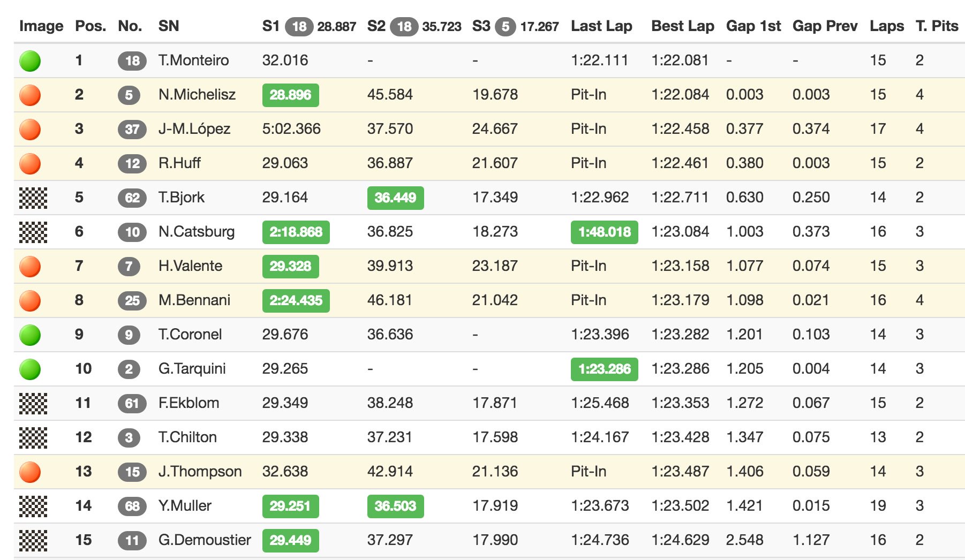
Task: Click car number badge 18 beside T.Monteiro
Action: point(132,60)
